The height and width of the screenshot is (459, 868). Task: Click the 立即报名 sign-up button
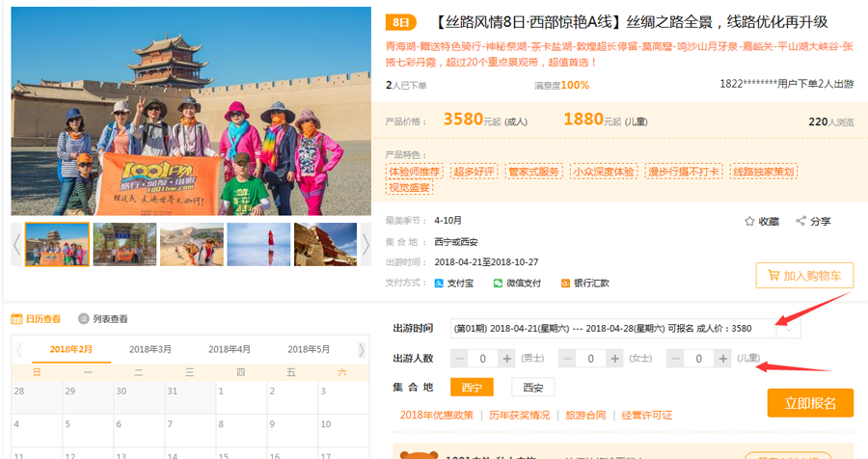[810, 403]
